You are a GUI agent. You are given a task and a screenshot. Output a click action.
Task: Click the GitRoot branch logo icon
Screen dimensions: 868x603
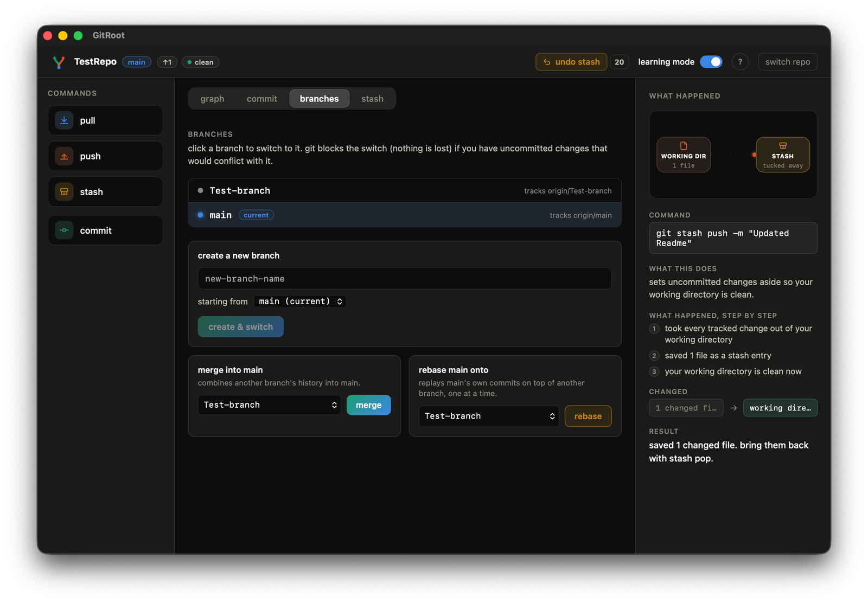[59, 62]
